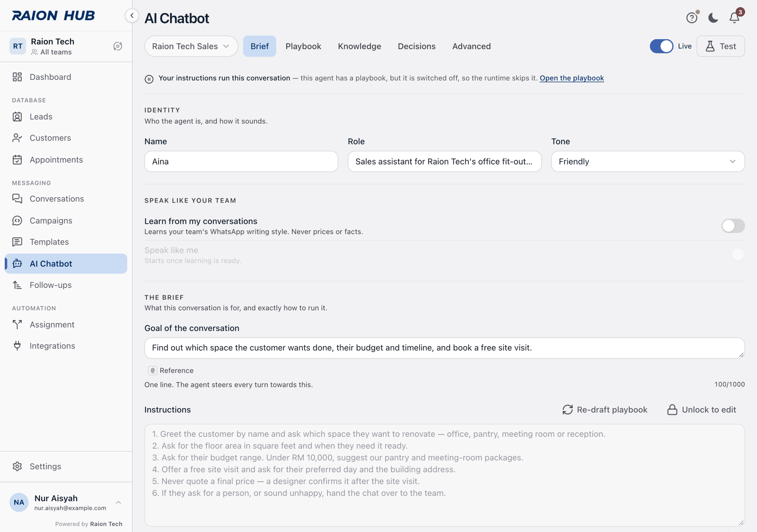
Task: Switch to the Knowledge tab
Action: click(360, 46)
